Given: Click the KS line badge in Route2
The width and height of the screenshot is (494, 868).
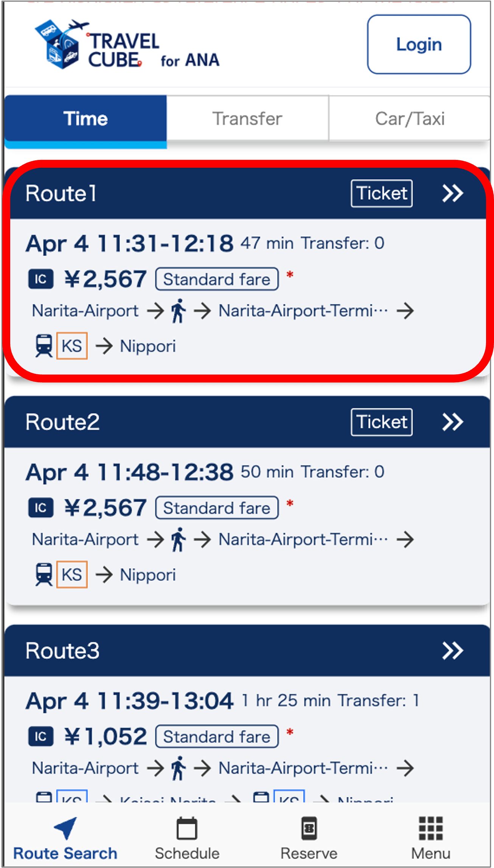Looking at the screenshot, I should [x=72, y=575].
